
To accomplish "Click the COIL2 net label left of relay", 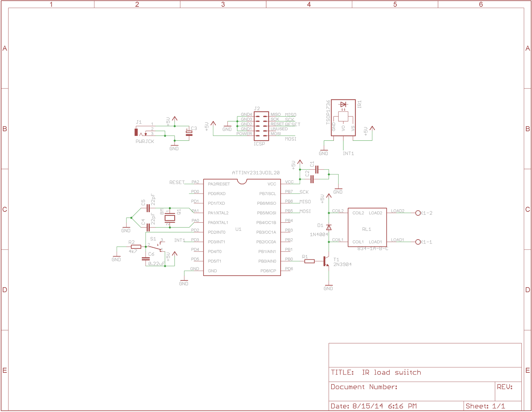I will 338,211.
